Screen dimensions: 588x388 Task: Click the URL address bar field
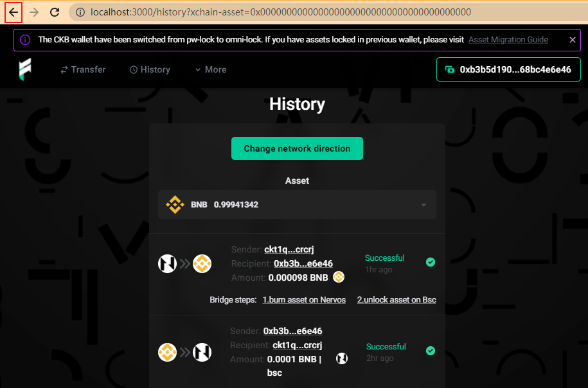326,12
